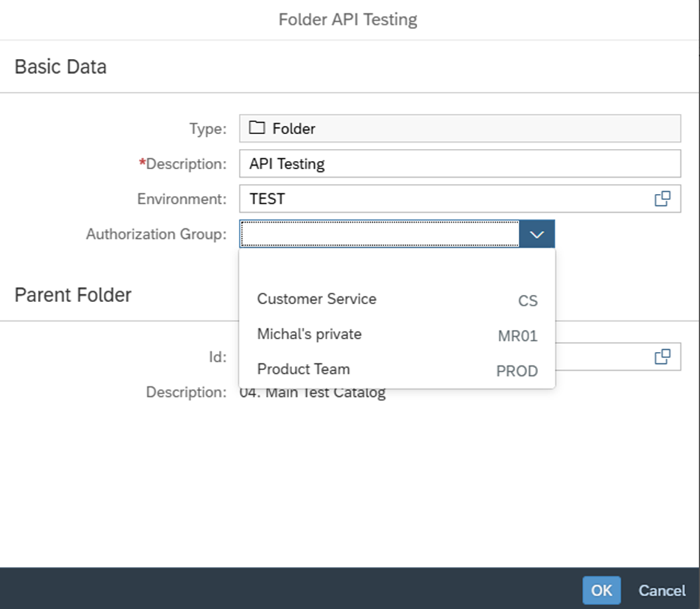
Task: Click the folder icon in Type field
Action: [257, 129]
